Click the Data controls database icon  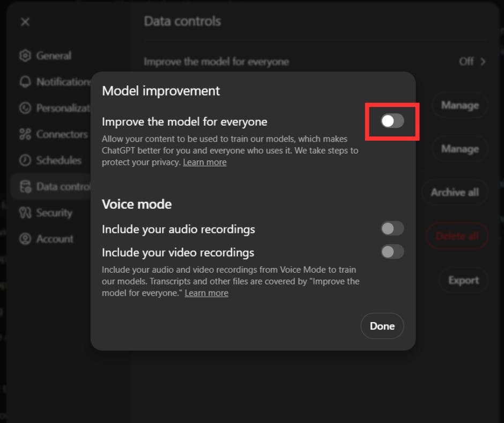[x=25, y=186]
